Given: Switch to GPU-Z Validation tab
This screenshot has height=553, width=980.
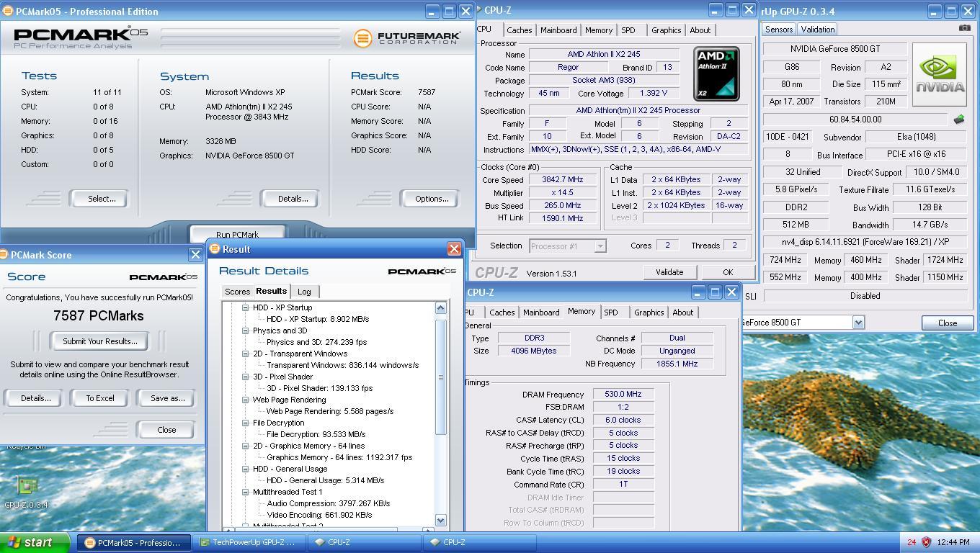Looking at the screenshot, I should (x=817, y=30).
